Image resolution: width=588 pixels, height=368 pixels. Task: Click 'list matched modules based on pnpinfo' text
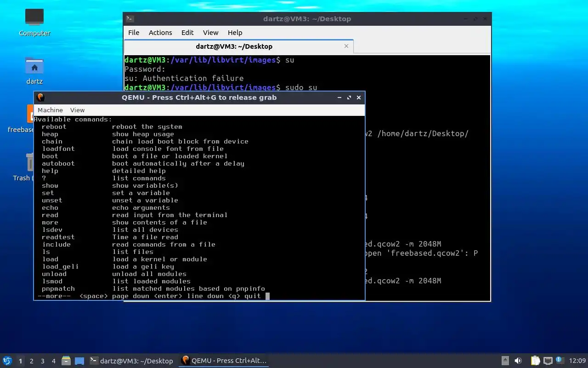(x=188, y=289)
